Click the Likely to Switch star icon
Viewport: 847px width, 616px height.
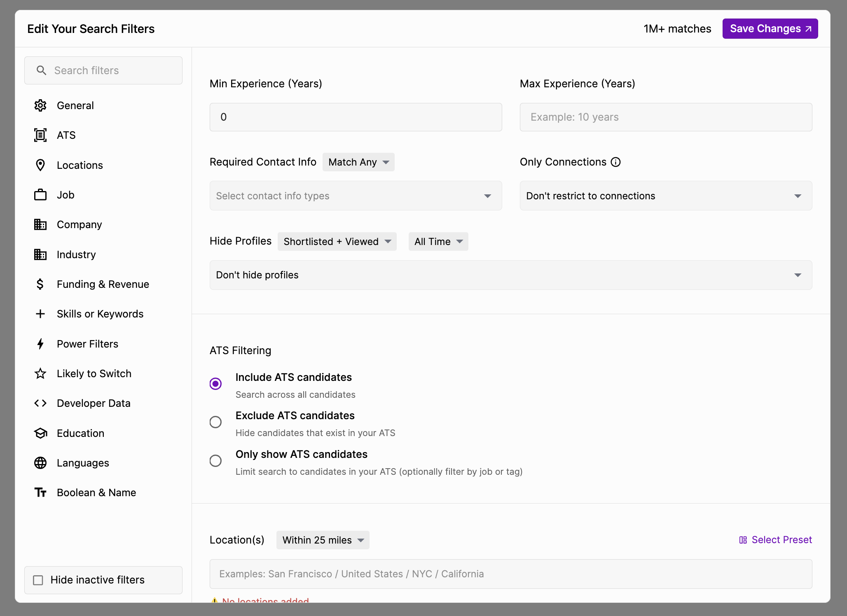[40, 373]
